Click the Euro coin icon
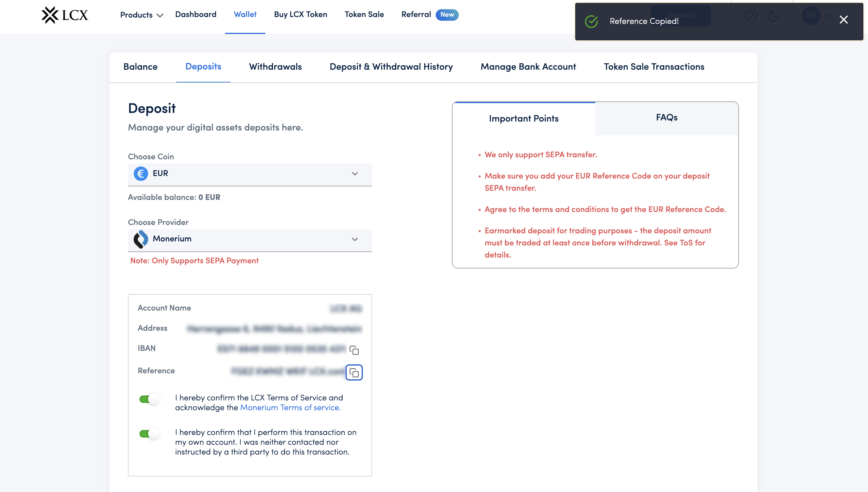The image size is (868, 492). (141, 174)
